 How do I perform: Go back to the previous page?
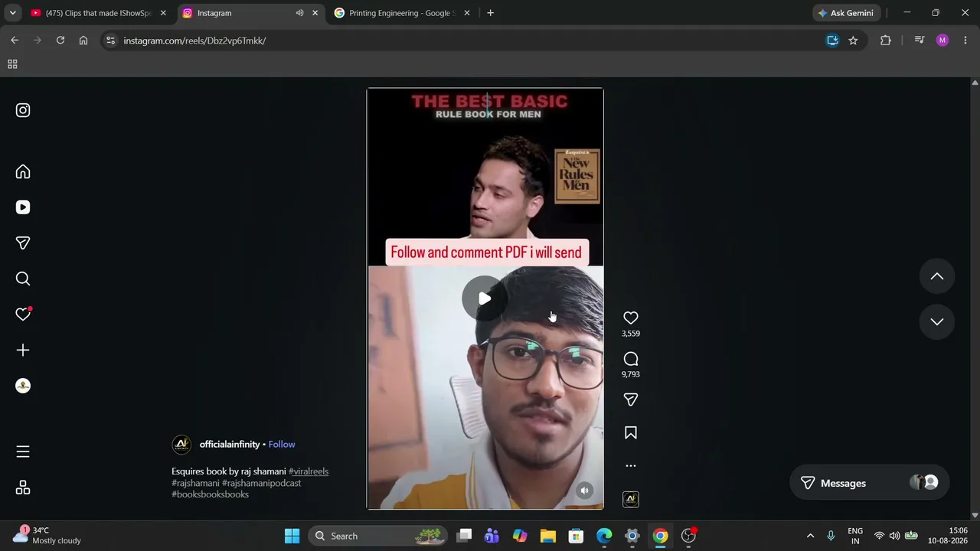15,41
